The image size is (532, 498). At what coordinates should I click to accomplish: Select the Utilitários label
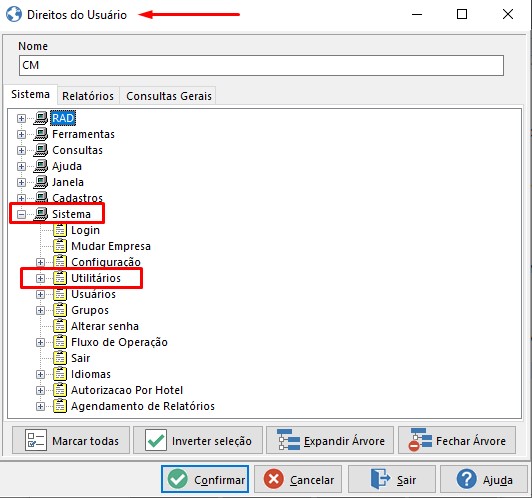pos(96,278)
